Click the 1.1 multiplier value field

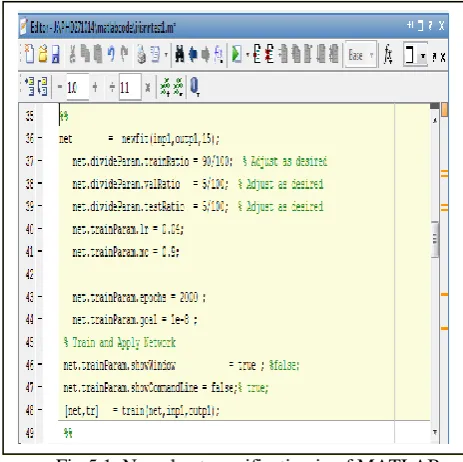[x=130, y=87]
